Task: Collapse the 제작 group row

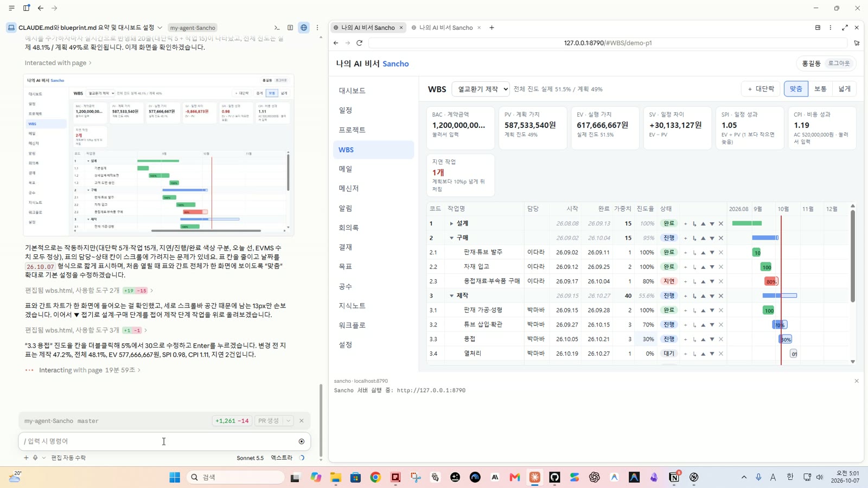Action: tap(451, 296)
